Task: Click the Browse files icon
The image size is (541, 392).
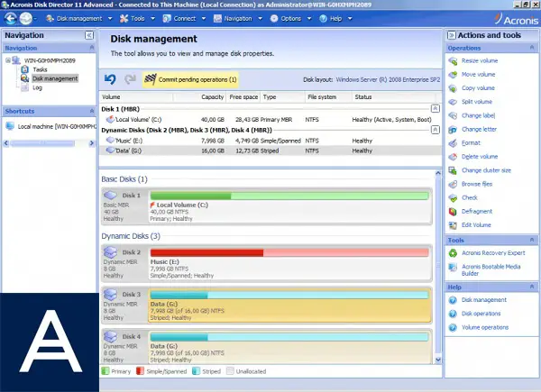Action: pos(453,184)
